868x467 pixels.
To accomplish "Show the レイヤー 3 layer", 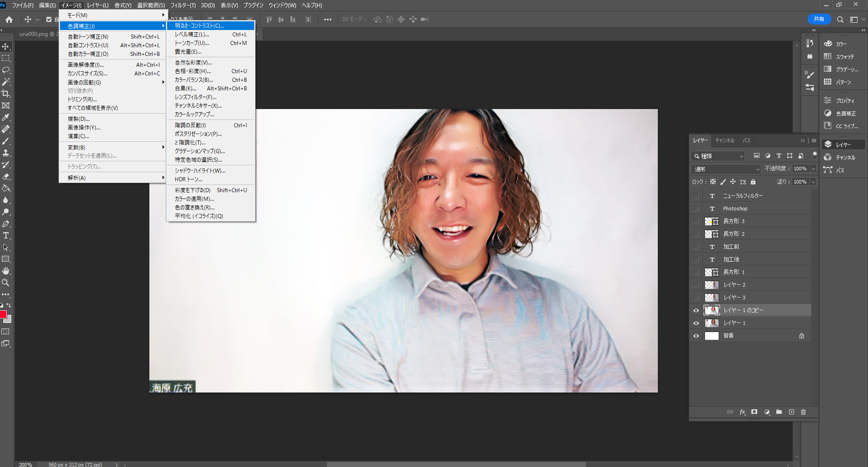I will (696, 298).
